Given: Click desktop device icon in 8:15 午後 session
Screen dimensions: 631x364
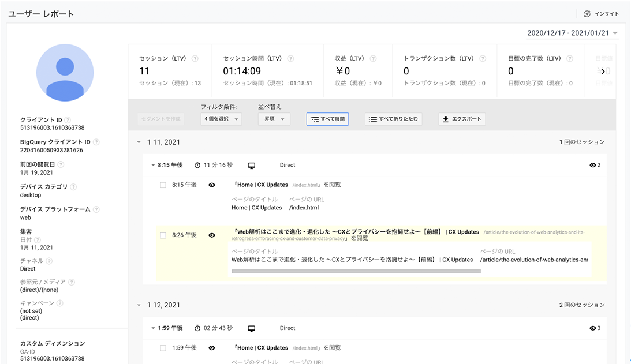Looking at the screenshot, I should point(252,166).
